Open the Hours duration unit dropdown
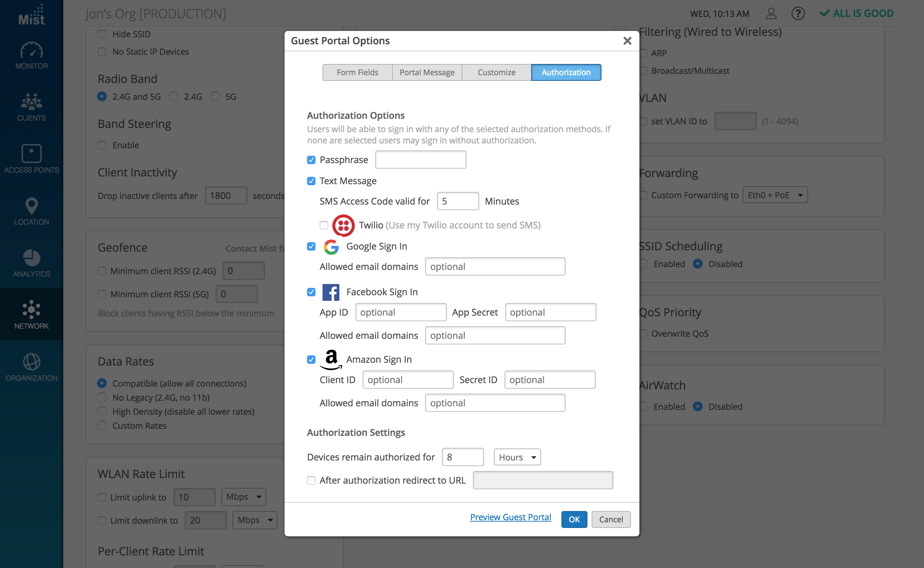924x568 pixels. pyautogui.click(x=517, y=457)
